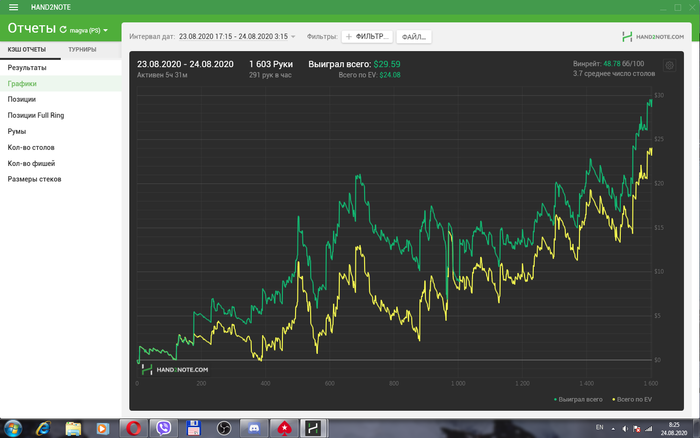Open the Windows Start menu
The width and height of the screenshot is (700, 438).
[x=12, y=429]
